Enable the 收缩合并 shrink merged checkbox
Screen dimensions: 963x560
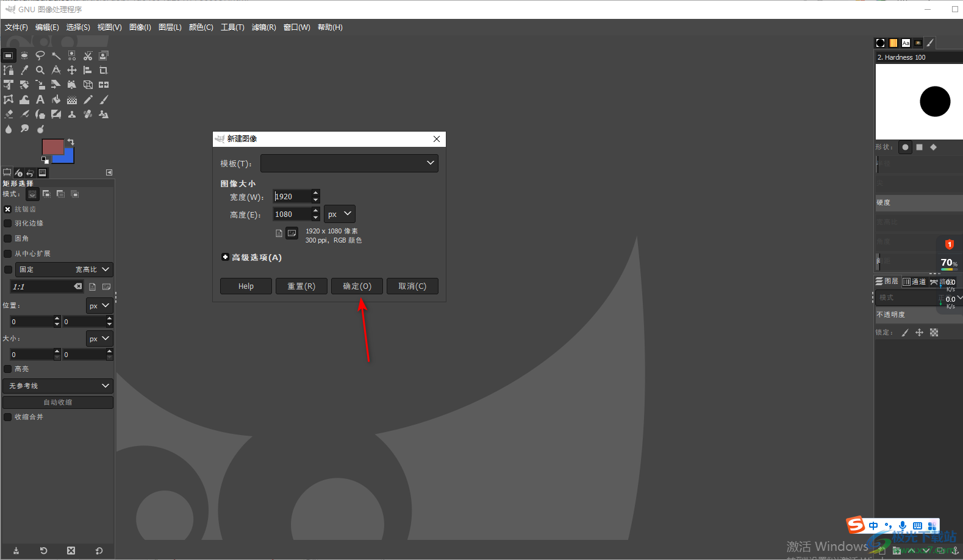[8, 417]
